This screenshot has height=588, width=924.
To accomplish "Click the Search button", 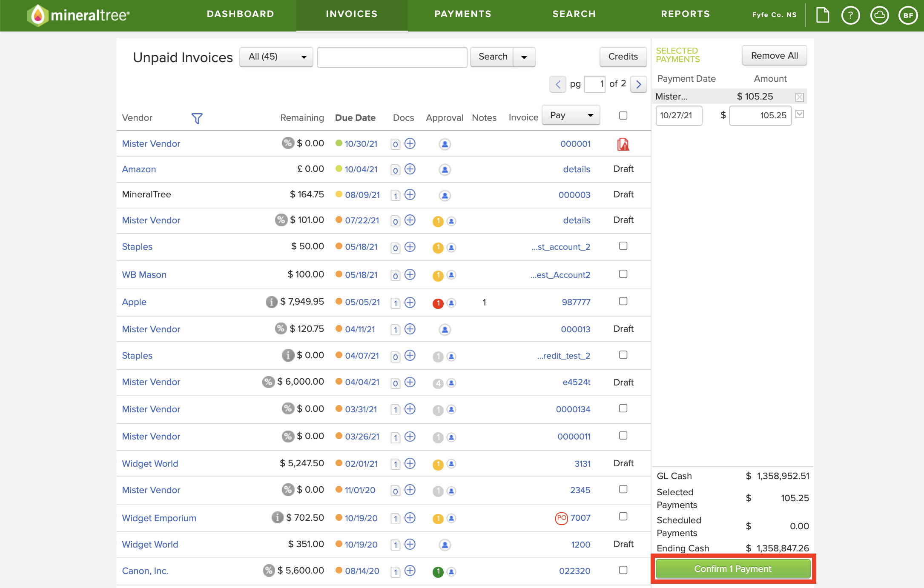I will pyautogui.click(x=493, y=57).
